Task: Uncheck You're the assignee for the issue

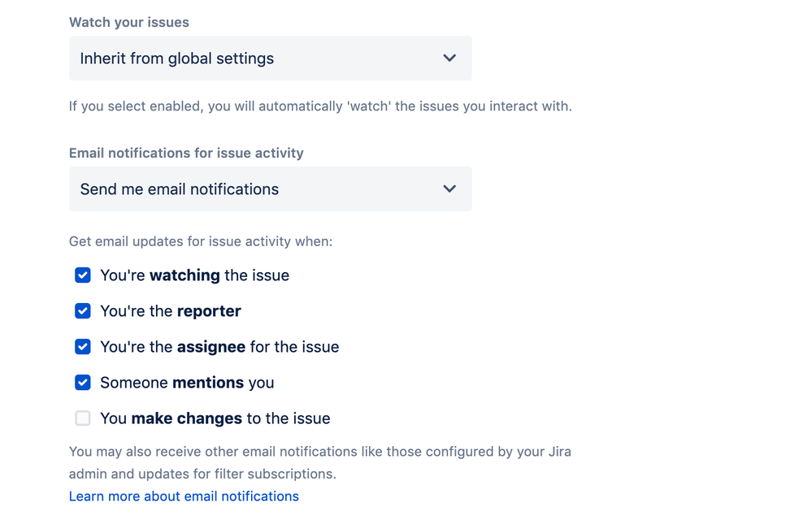Action: [x=82, y=346]
